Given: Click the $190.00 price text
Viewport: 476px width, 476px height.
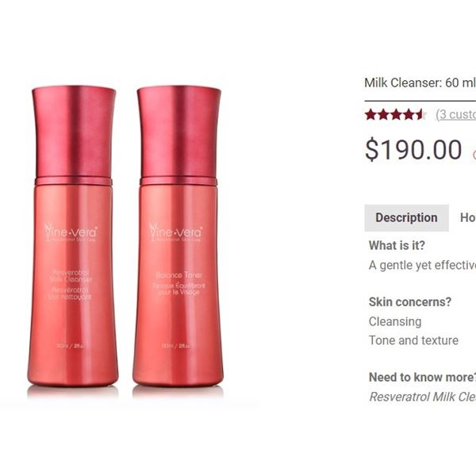Looking at the screenshot, I should (x=413, y=150).
